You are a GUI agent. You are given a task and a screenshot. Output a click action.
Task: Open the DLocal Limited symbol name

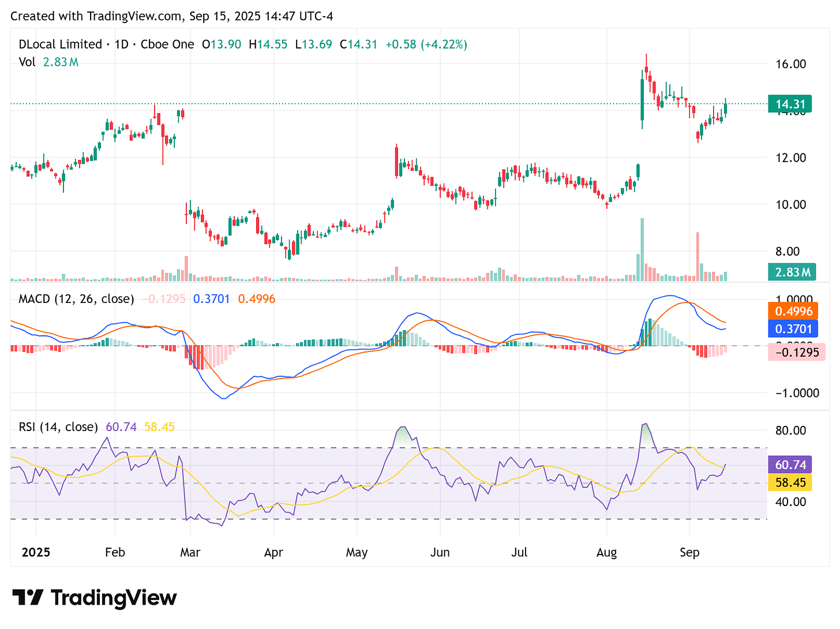[x=61, y=44]
